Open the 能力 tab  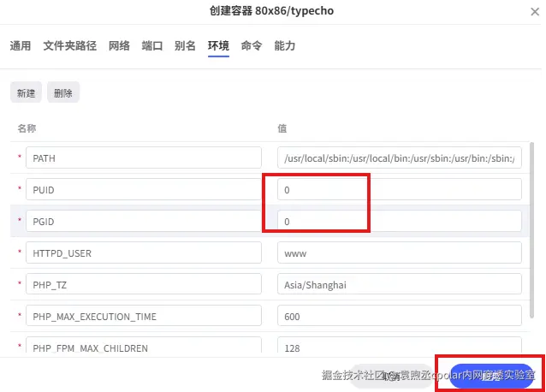click(x=284, y=45)
